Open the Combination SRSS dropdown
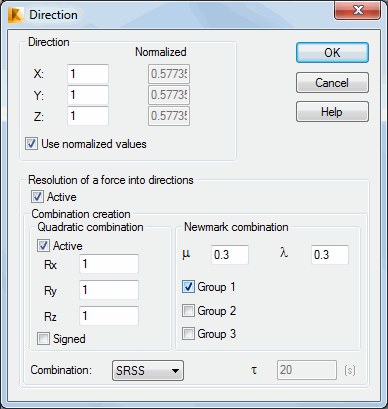This screenshot has height=409, width=388. pyautogui.click(x=148, y=370)
